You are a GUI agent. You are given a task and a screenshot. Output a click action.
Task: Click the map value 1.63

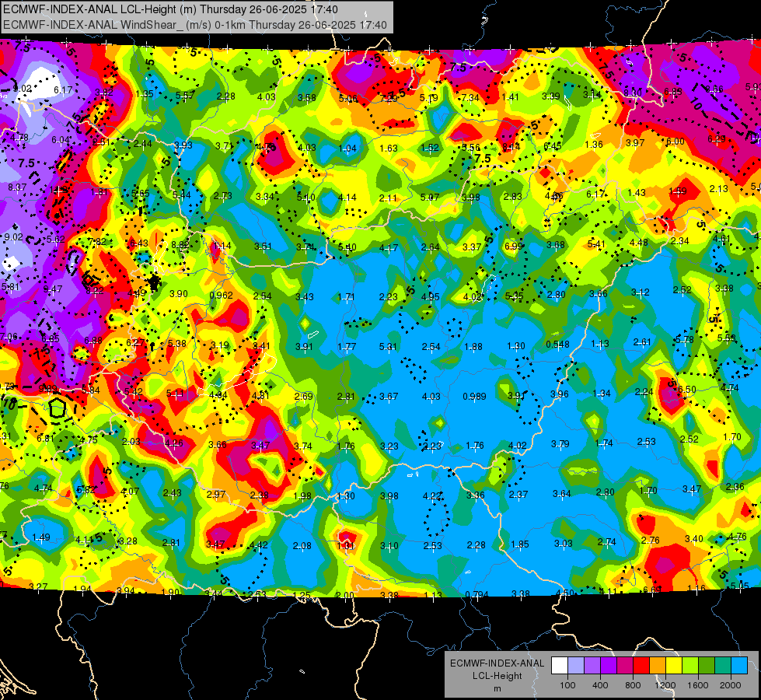(x=388, y=148)
